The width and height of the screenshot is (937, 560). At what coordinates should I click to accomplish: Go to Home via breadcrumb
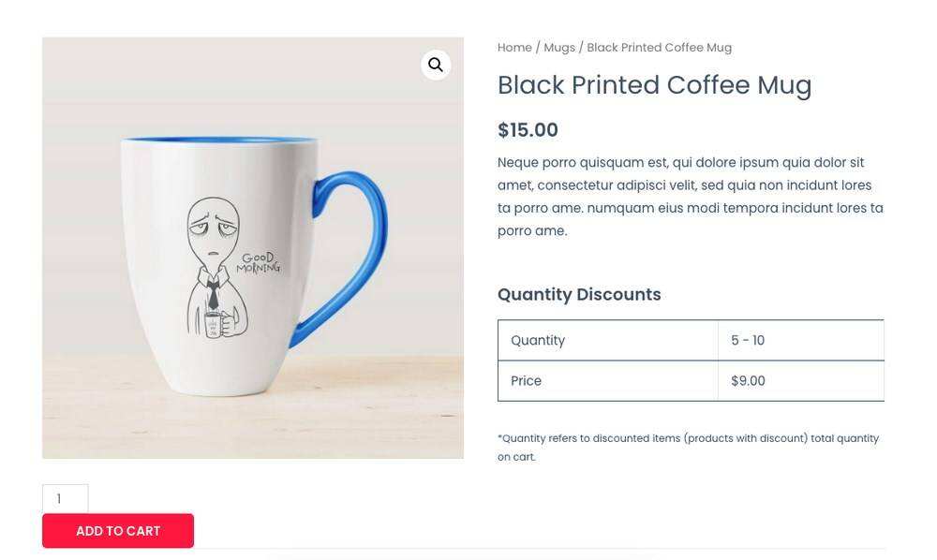pos(514,48)
